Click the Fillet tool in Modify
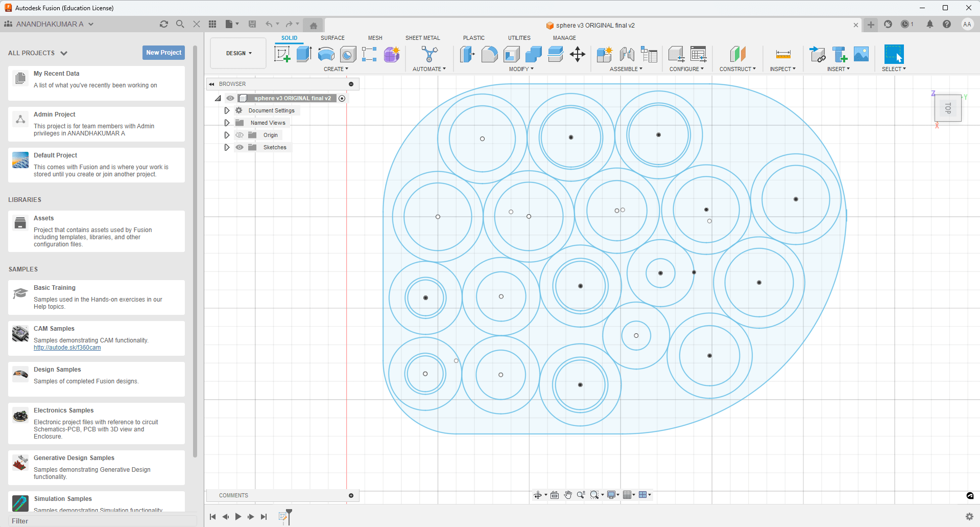Viewport: 980px width, 527px height. point(489,54)
